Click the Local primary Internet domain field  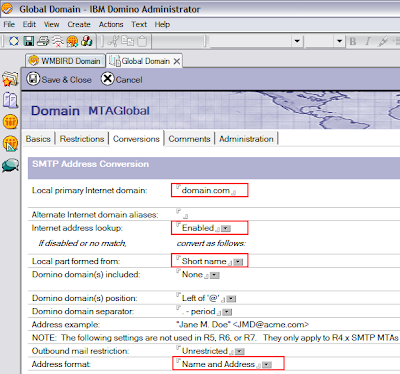pyautogui.click(x=209, y=190)
